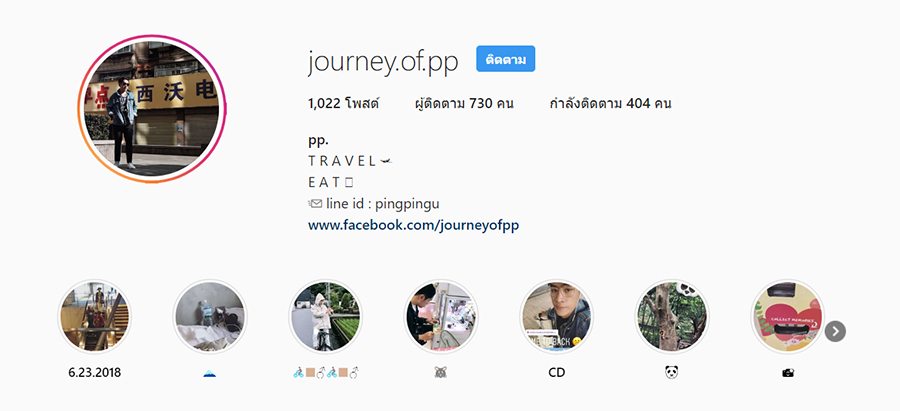Image resolution: width=900 pixels, height=411 pixels.
Task: Open the www.facebook.com/journeyofpp link
Action: pos(413,225)
